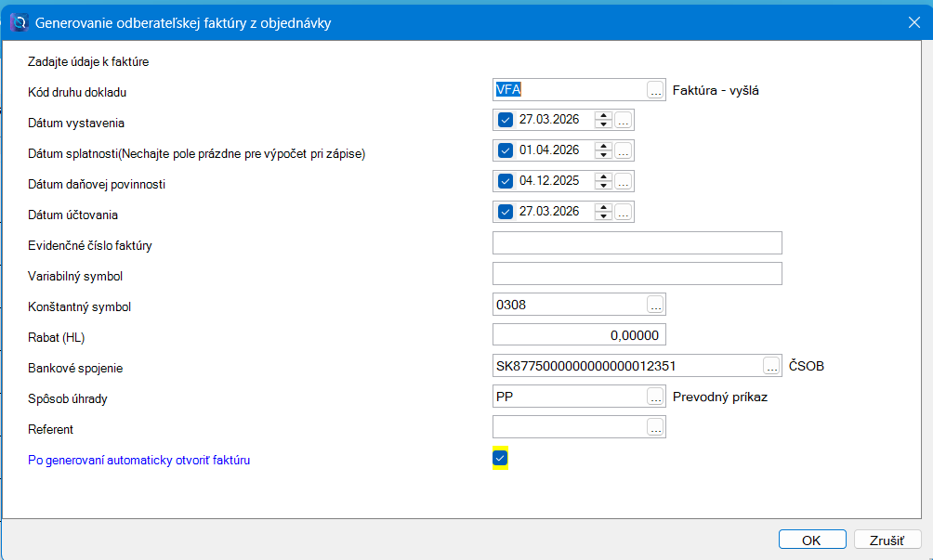The height and width of the screenshot is (560, 933).
Task: Open the calendar picker for Dátum vystavenia
Action: coord(623,120)
